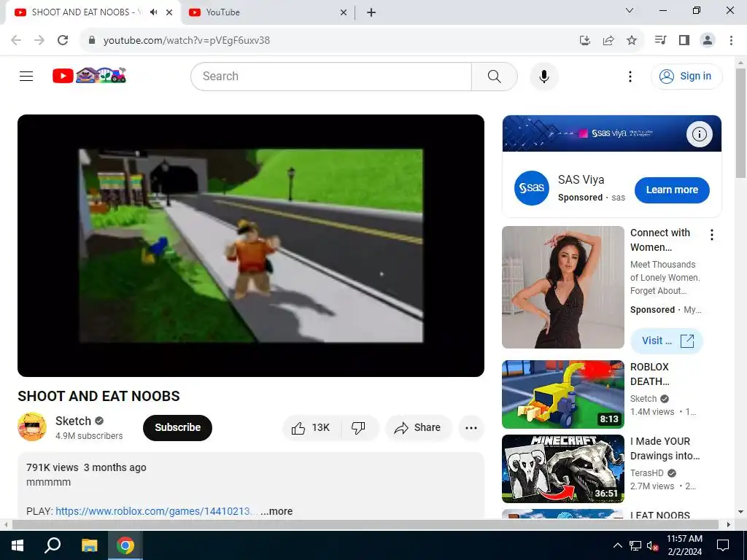Viewport: 747px width, 560px height.
Task: Open muted volume icon in tray
Action: point(653,545)
